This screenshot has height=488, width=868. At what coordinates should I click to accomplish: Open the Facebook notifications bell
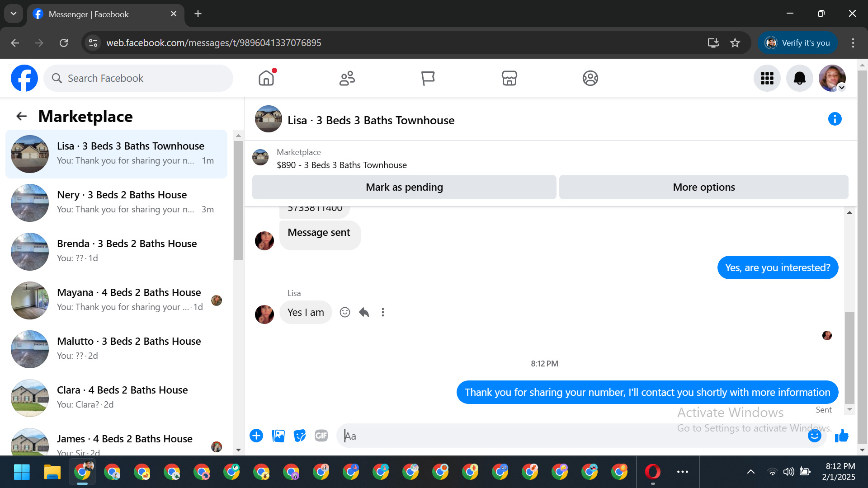point(799,78)
